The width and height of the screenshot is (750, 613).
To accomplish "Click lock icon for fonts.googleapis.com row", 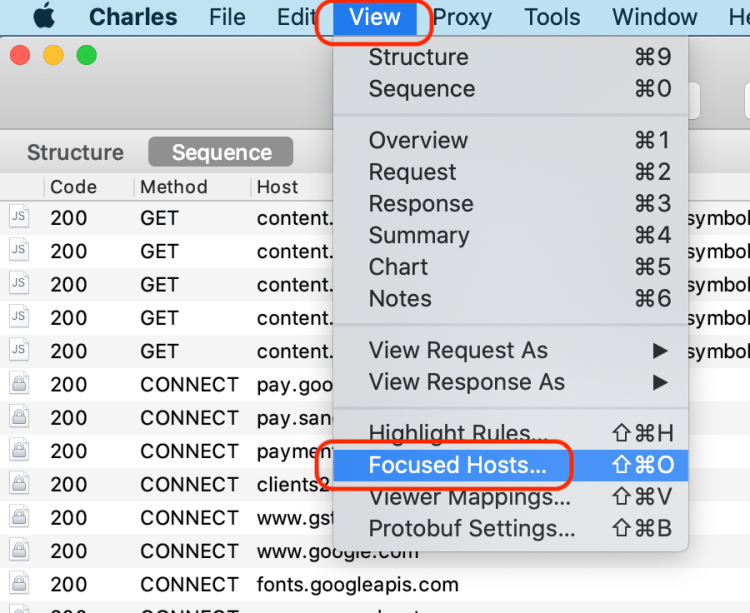I will [19, 584].
